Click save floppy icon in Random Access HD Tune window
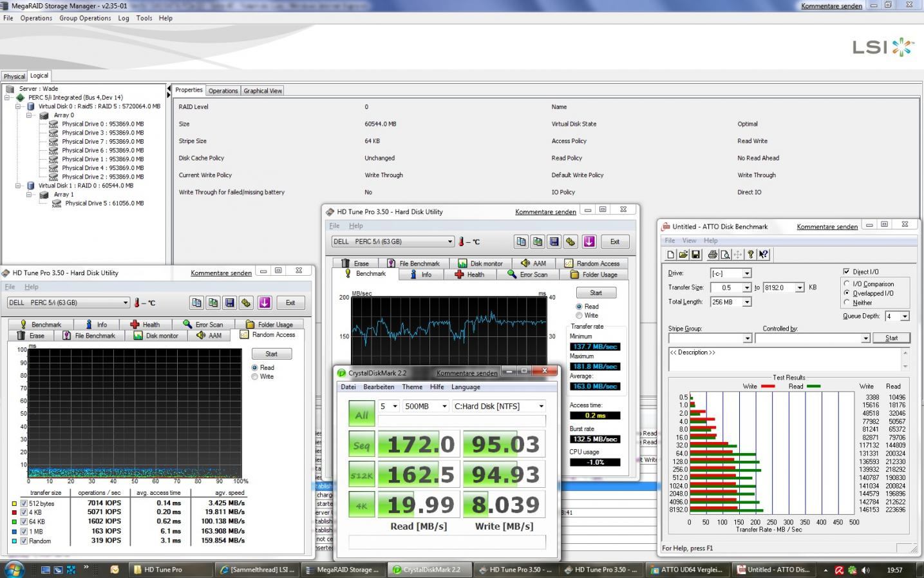The width and height of the screenshot is (924, 578). 229,302
